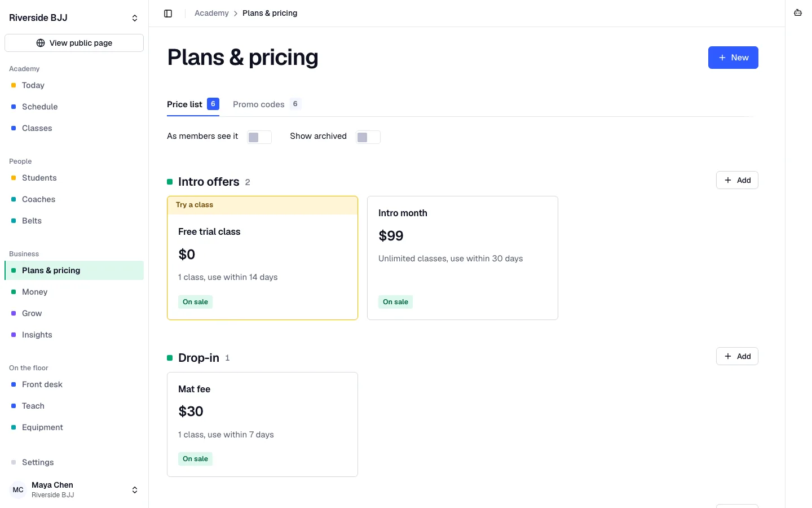
Task: Open the Maya Chen account menu chevron
Action: click(135, 490)
